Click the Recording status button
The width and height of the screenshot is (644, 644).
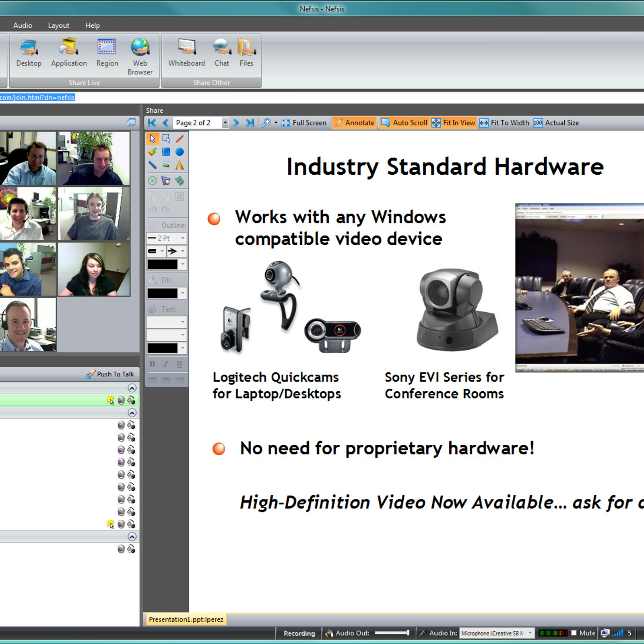tap(299, 633)
